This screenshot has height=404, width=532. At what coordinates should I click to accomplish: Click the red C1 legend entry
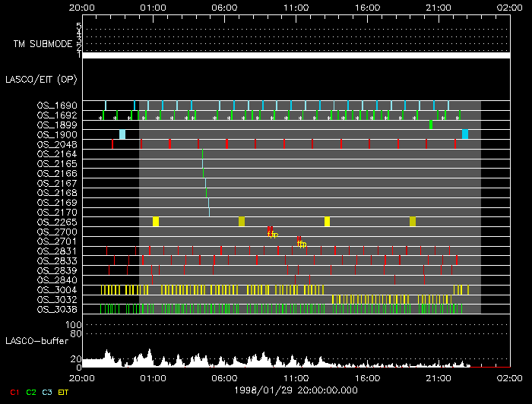pyautogui.click(x=14, y=393)
